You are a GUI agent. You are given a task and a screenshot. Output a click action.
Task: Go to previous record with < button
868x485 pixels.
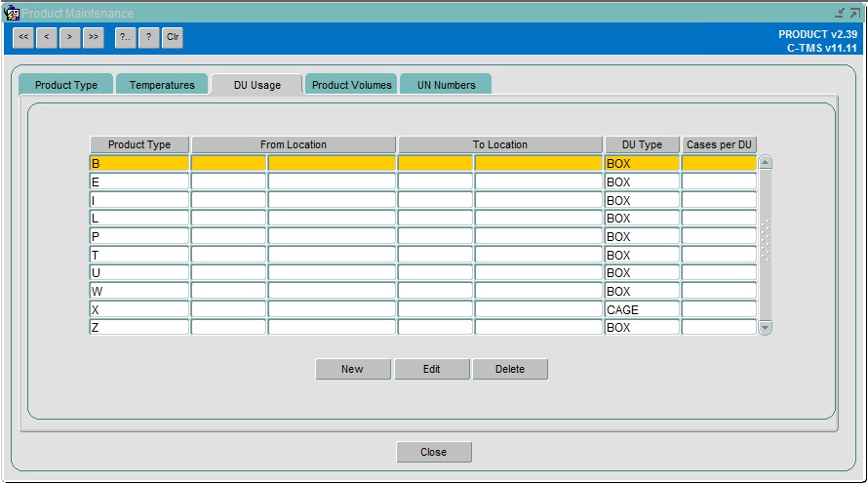[x=47, y=38]
